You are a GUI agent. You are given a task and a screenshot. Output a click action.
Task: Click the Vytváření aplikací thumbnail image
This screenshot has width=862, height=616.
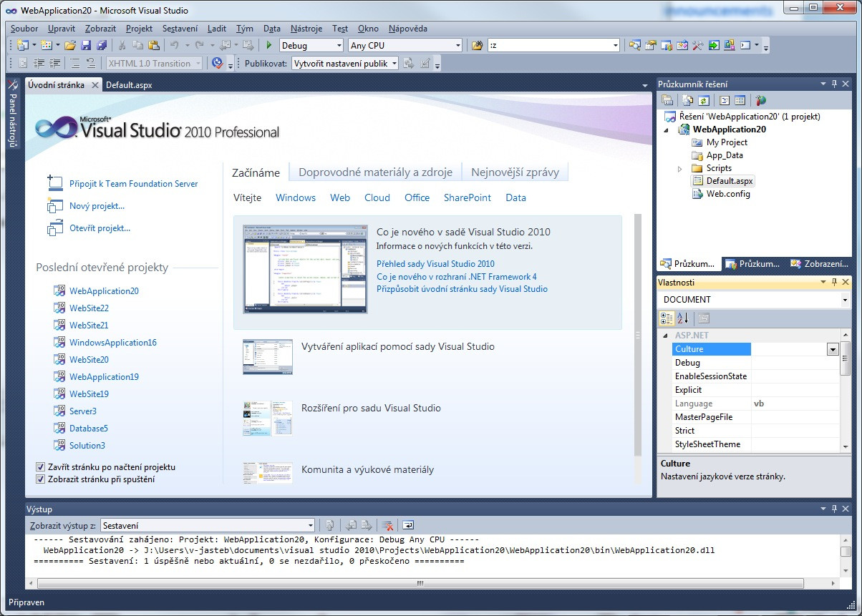click(268, 358)
